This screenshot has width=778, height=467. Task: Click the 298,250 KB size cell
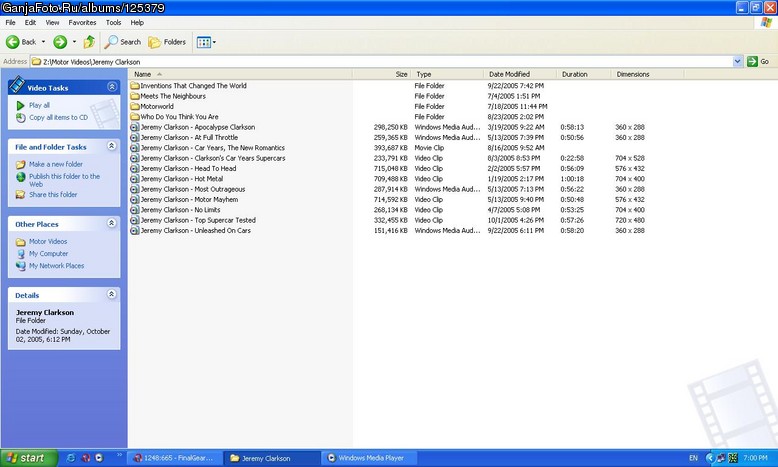click(x=390, y=128)
